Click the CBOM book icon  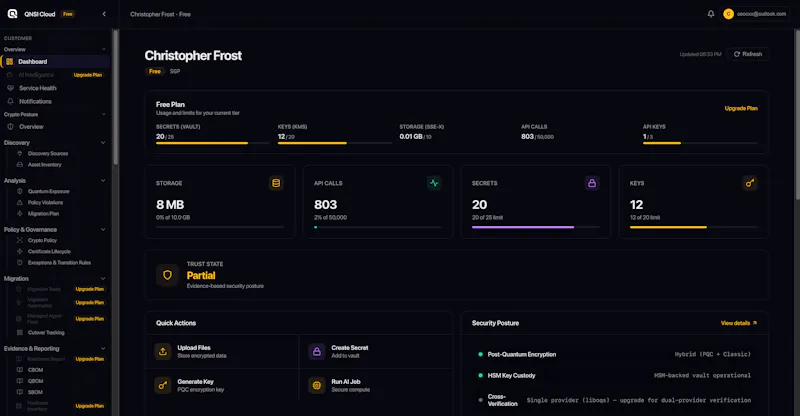point(20,370)
